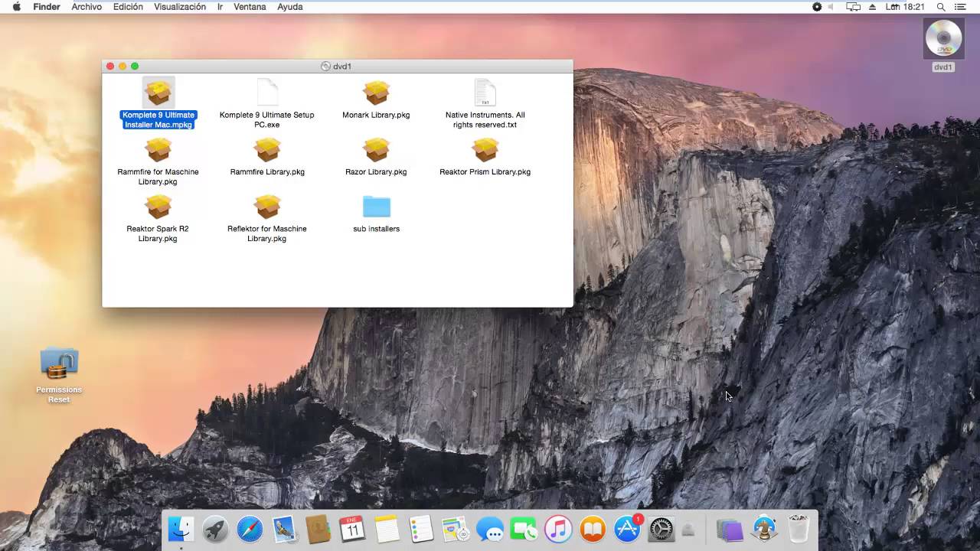This screenshot has width=980, height=551.
Task: Open the Archivo menu
Action: coord(87,7)
